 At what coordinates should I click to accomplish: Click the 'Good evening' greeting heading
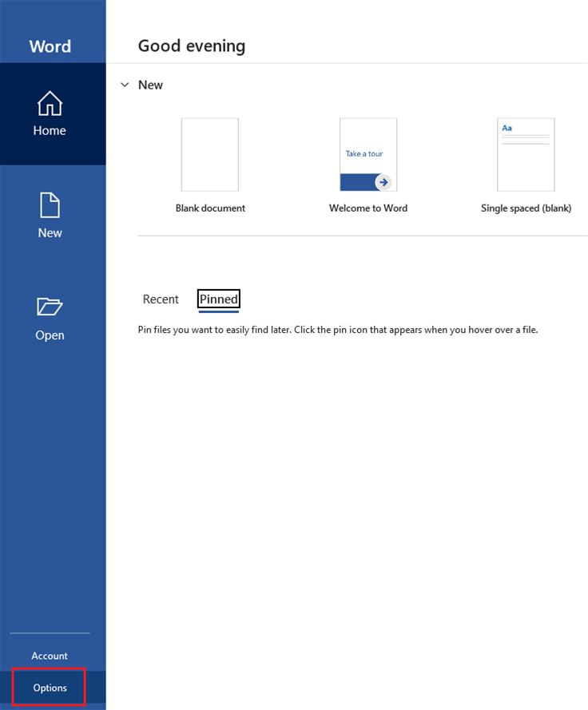coord(192,46)
